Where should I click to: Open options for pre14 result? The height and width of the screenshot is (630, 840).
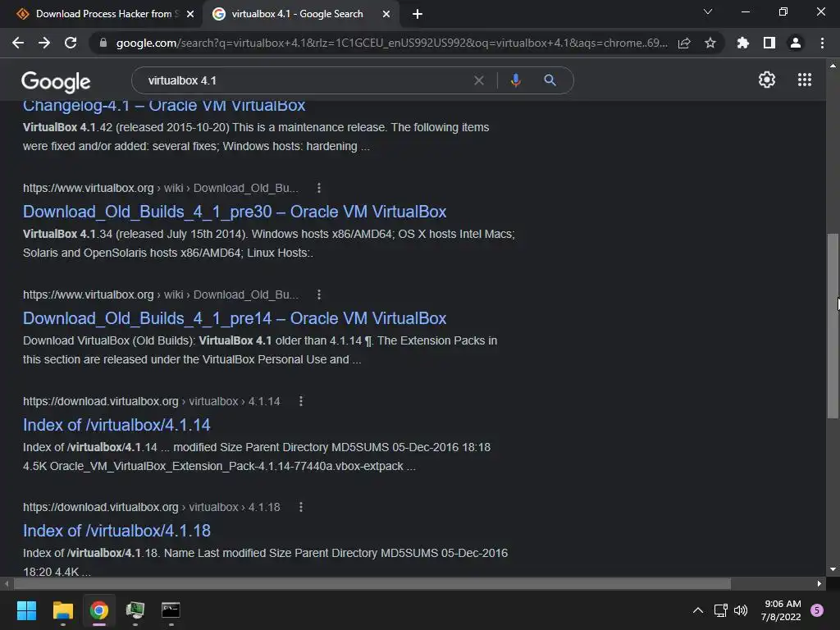click(x=319, y=294)
